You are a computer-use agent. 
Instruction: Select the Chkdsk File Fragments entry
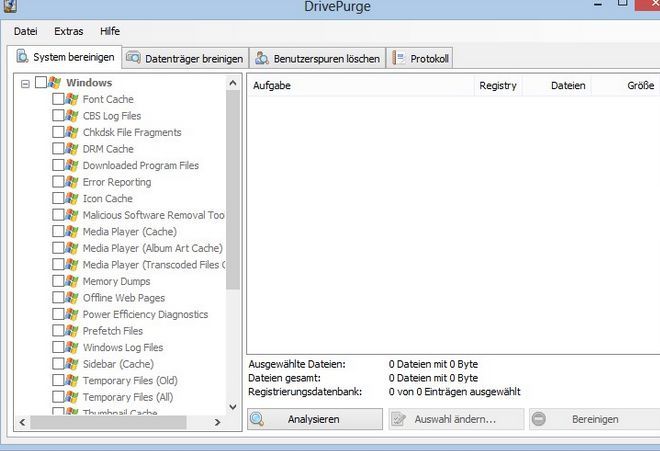pos(132,132)
